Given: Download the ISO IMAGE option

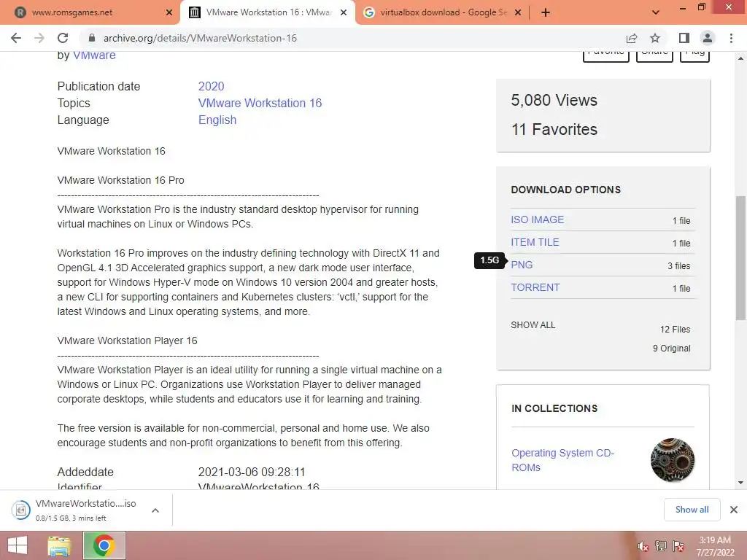Looking at the screenshot, I should point(538,219).
